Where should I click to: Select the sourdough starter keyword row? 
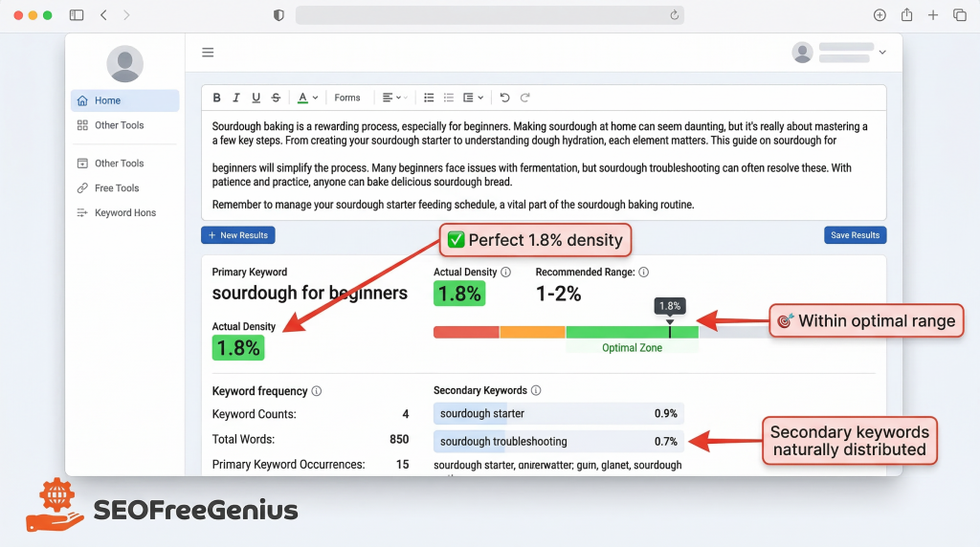point(559,413)
